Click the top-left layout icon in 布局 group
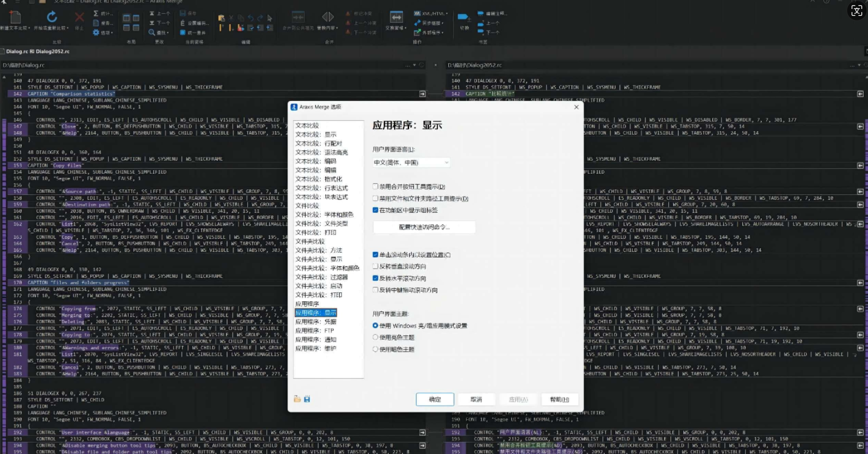Viewport: 868px width, 454px height. click(126, 18)
